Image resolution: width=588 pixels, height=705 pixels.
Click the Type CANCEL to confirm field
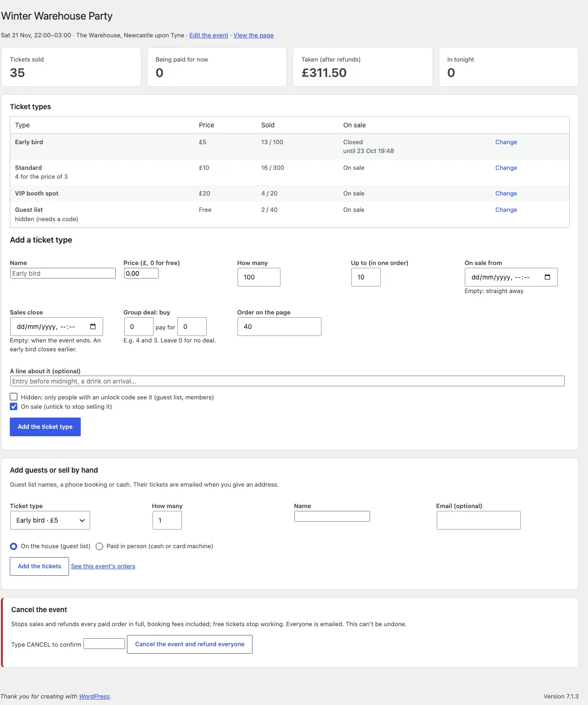tap(104, 644)
